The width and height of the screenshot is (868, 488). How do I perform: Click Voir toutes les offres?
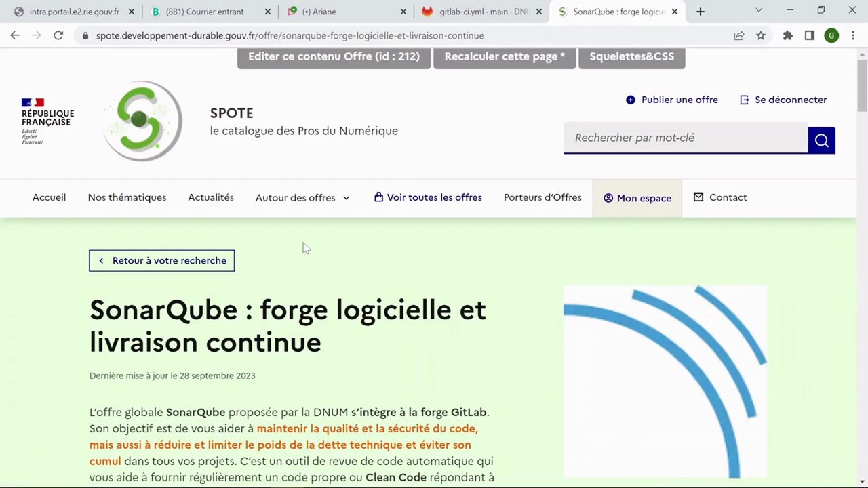point(428,197)
